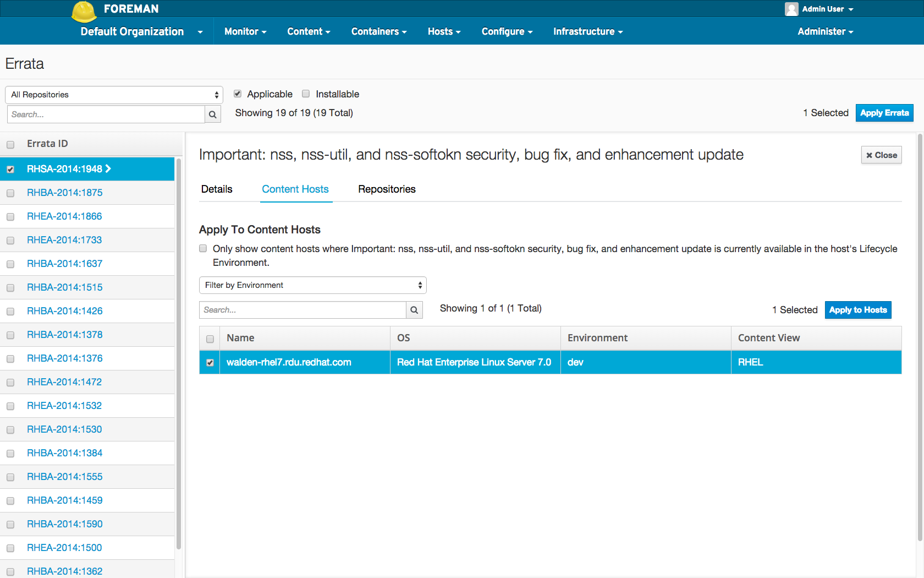
Task: Select the Content Hosts tab
Action: [295, 189]
